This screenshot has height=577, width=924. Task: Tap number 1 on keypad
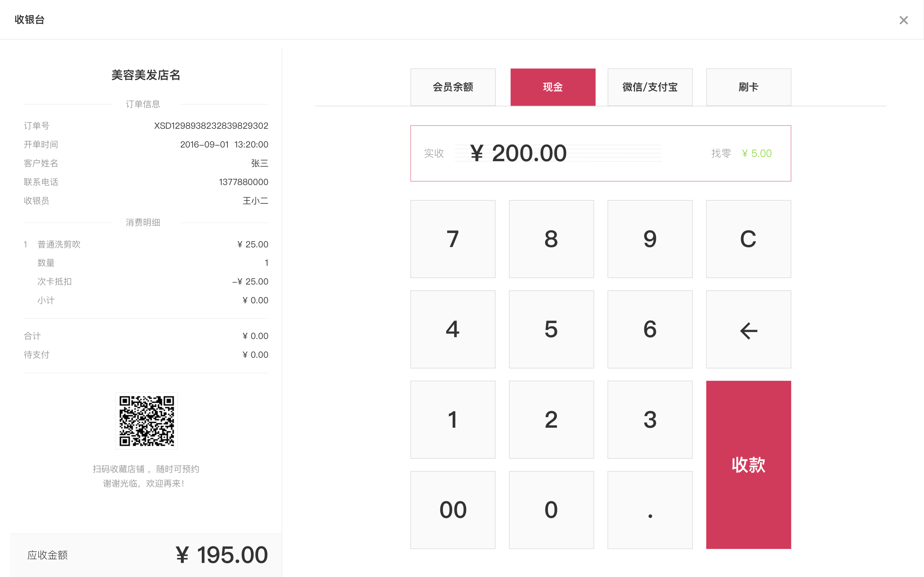tap(453, 420)
